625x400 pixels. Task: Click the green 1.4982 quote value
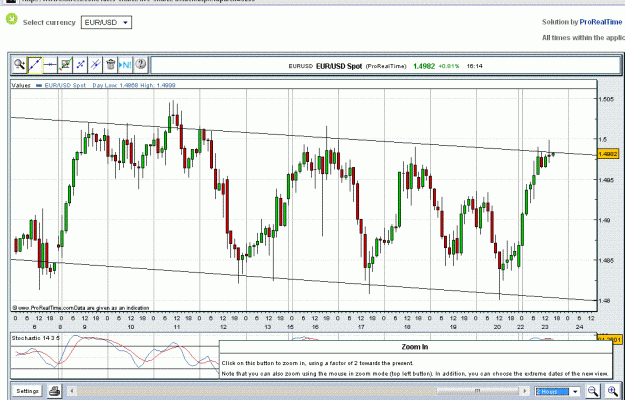pos(424,66)
